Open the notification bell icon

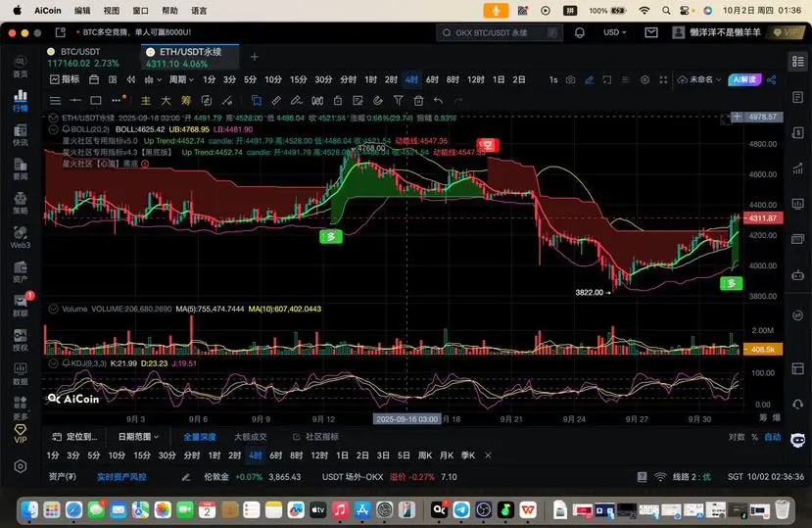point(580,32)
